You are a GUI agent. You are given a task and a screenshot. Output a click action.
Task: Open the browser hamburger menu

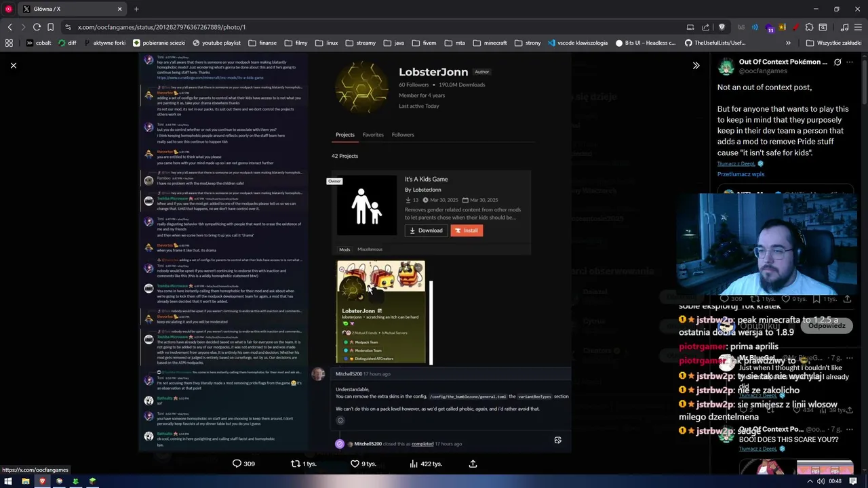point(859,27)
